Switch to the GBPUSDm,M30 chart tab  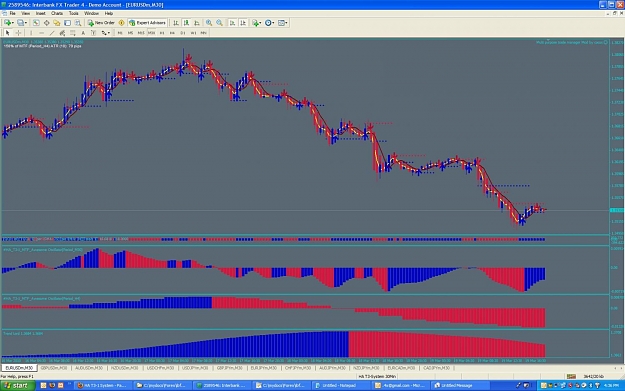point(54,368)
